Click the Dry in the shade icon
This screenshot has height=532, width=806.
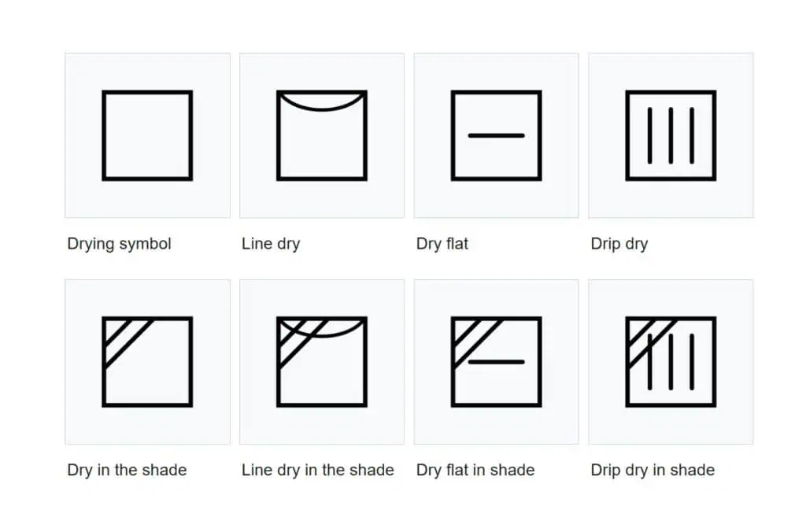(147, 362)
